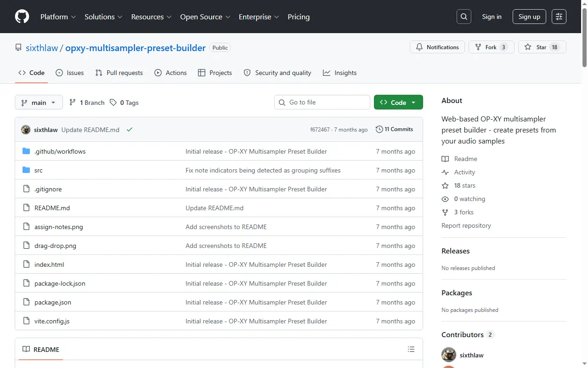
Task: Expand the Platform menu
Action: click(58, 17)
